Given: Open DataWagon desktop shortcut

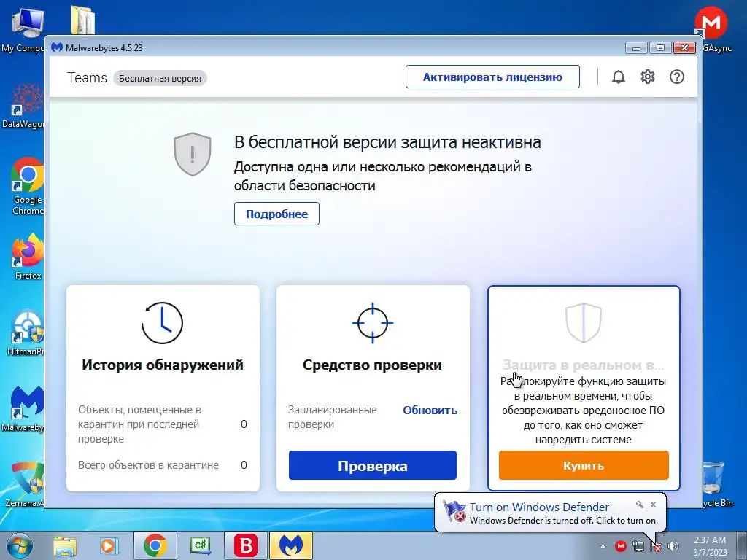Looking at the screenshot, I should 24,106.
